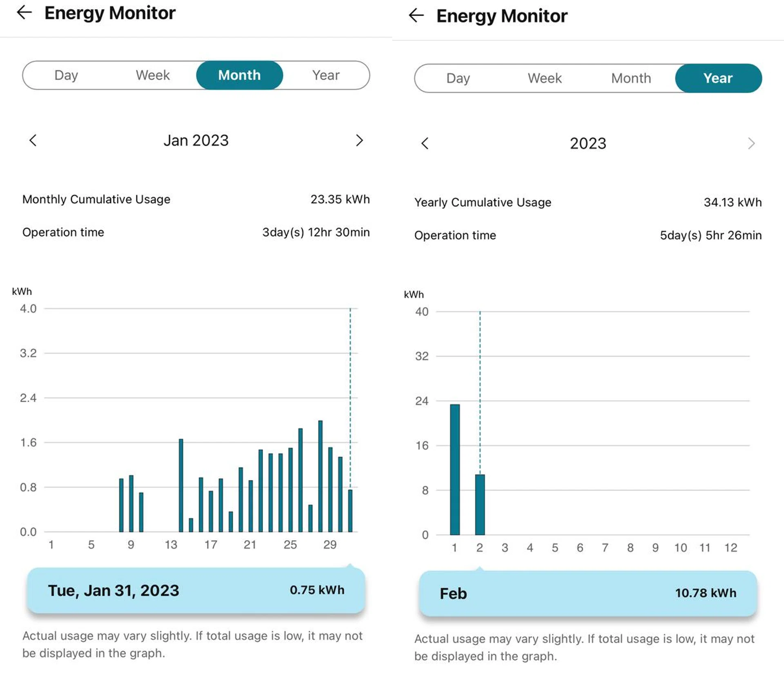Go to next month after Jan 2023
Screen dimensions: 784x674
tap(359, 140)
